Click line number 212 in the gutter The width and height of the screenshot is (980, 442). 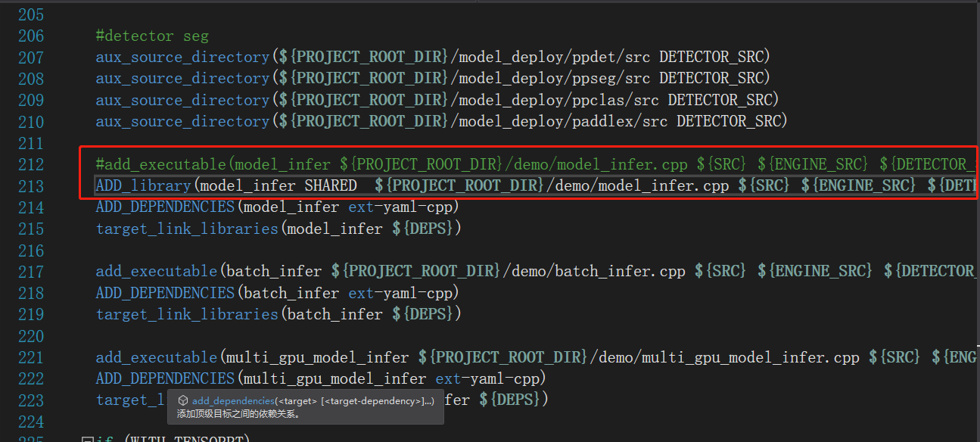[30, 164]
